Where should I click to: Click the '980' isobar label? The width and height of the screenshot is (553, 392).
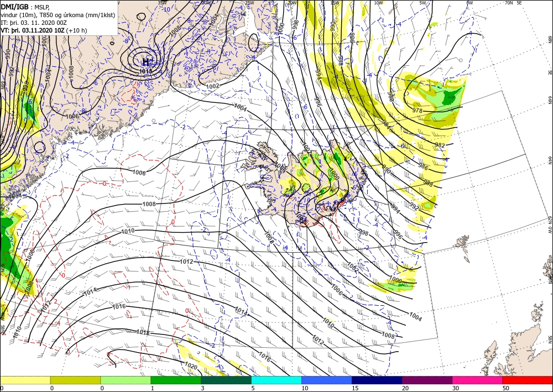tap(390, 97)
